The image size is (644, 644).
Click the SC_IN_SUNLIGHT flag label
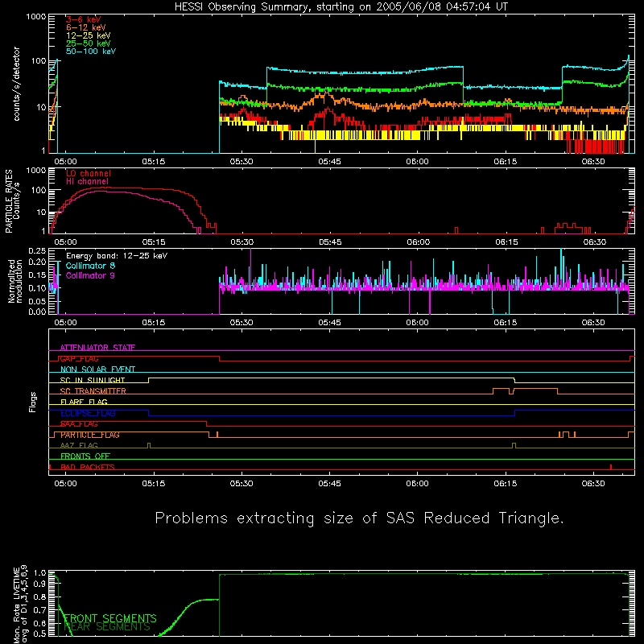tap(93, 380)
